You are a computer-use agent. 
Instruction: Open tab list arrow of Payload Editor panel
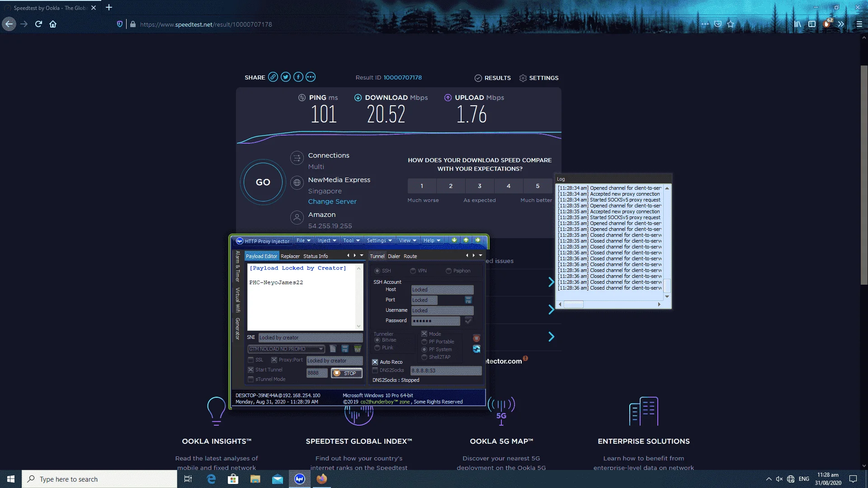pos(362,256)
